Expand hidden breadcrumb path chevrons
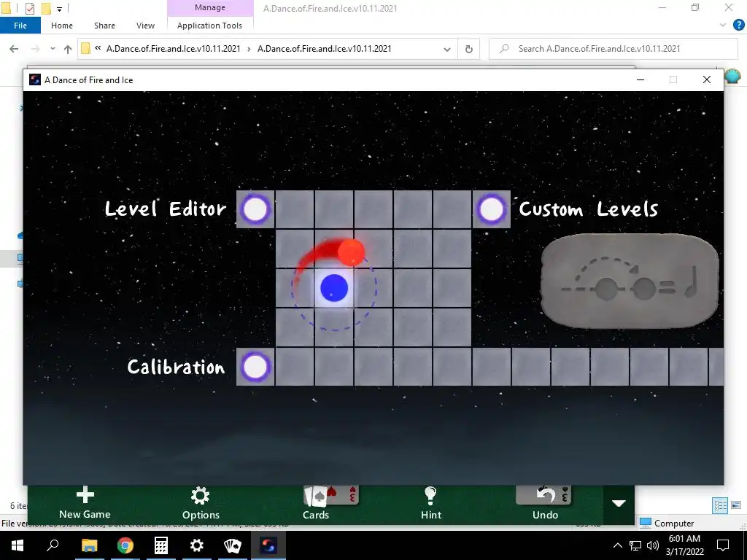The height and width of the screenshot is (560, 747). click(98, 48)
